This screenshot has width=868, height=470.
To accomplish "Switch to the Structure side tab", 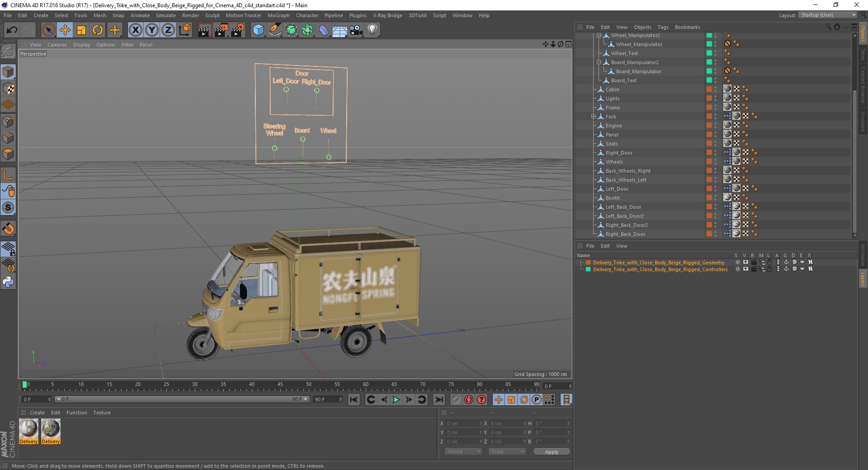I will pyautogui.click(x=863, y=121).
